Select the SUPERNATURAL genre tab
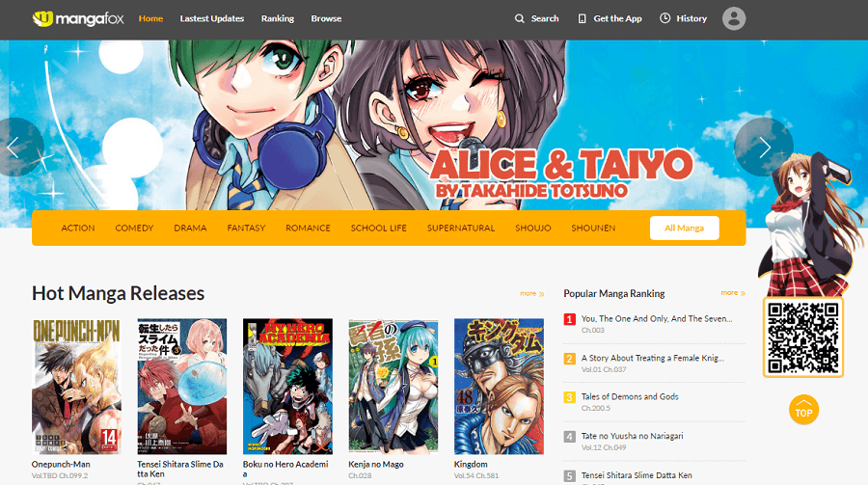This screenshot has height=485, width=868. [x=461, y=229]
